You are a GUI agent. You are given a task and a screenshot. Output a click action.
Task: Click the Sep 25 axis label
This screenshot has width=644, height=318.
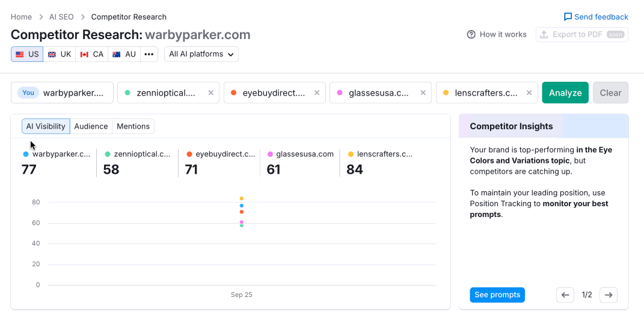pyautogui.click(x=242, y=295)
